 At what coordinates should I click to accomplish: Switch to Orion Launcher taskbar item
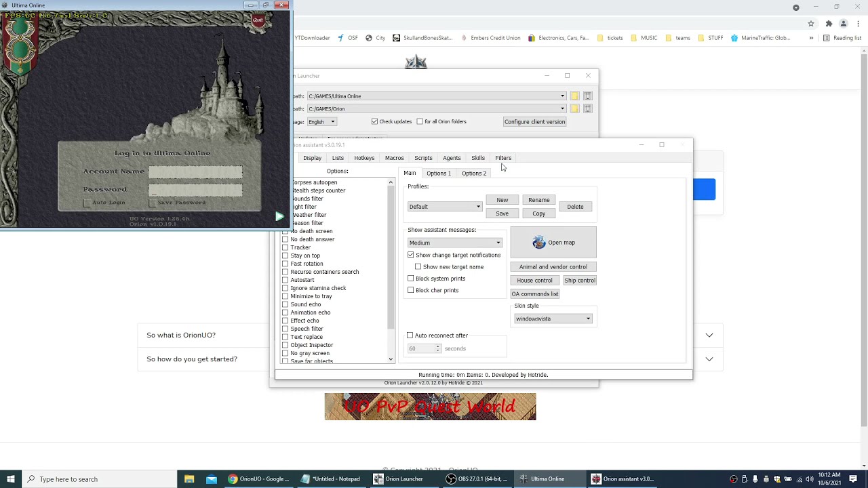coord(403,479)
